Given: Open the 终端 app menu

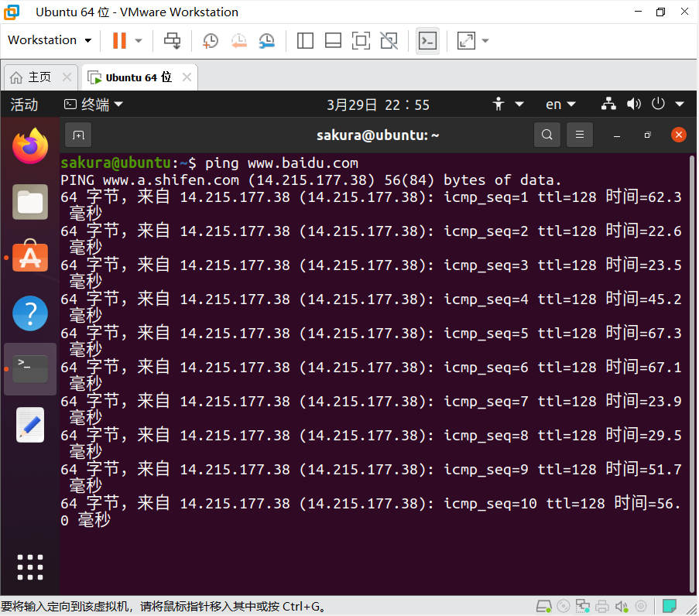Looking at the screenshot, I should tap(94, 104).
